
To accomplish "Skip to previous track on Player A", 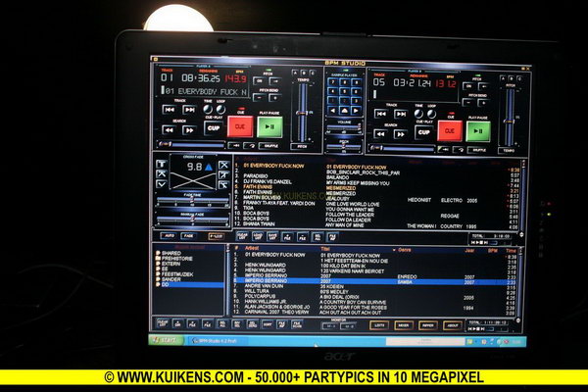I will click(169, 110).
